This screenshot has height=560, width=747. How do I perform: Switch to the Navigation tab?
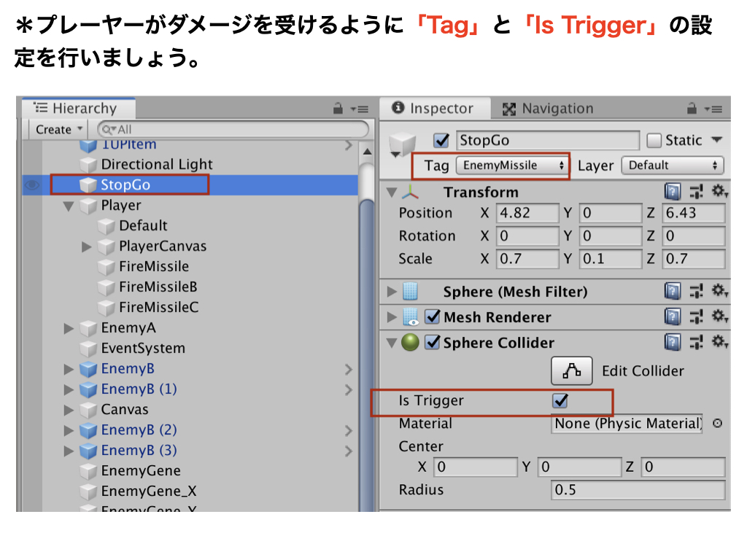click(x=548, y=109)
